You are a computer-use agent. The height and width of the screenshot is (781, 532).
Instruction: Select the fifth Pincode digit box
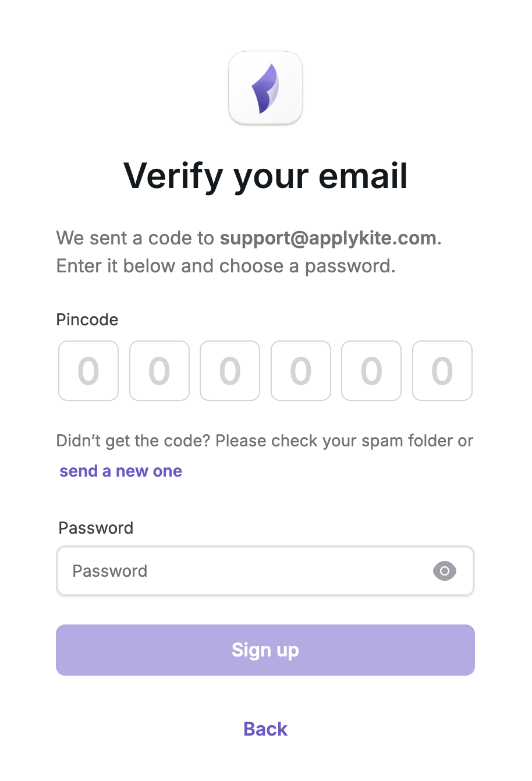[x=371, y=371]
